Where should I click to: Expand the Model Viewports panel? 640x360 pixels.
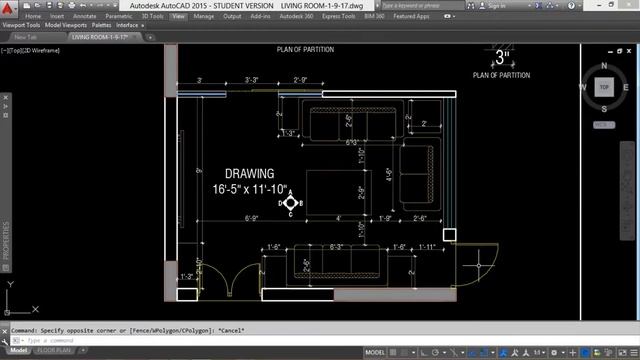(66, 25)
